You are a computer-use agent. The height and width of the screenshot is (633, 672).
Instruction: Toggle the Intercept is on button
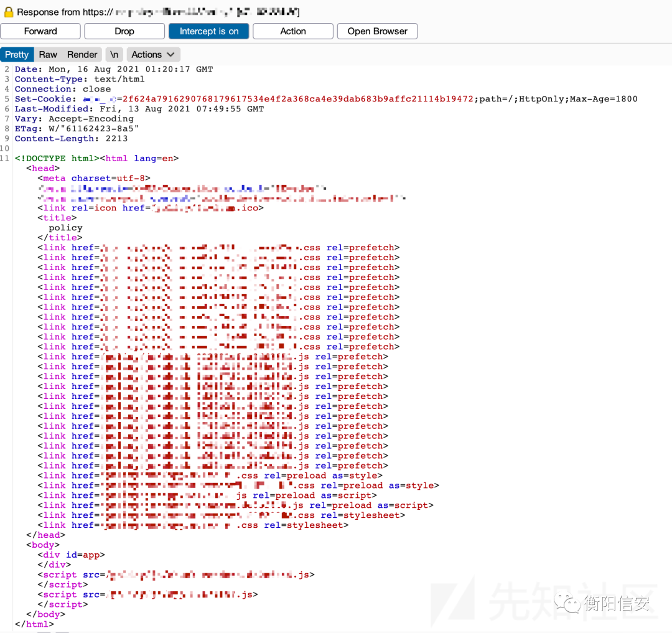click(208, 31)
